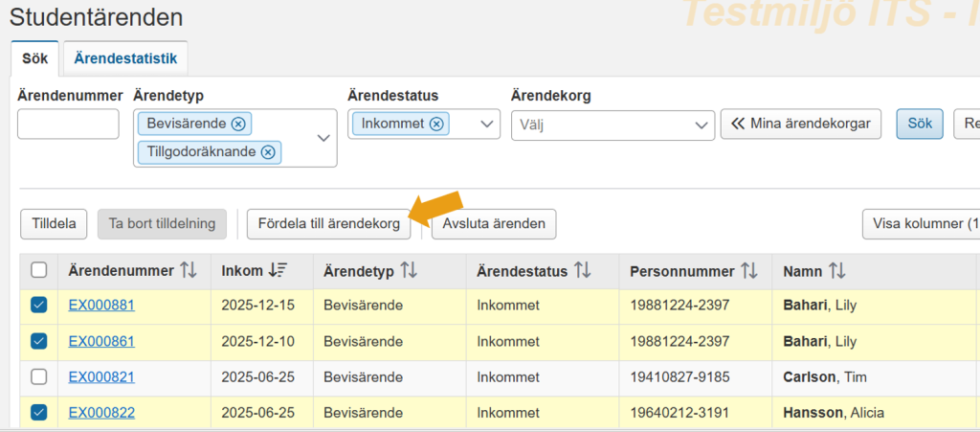Click Ta bort tilldelning button

point(162,224)
